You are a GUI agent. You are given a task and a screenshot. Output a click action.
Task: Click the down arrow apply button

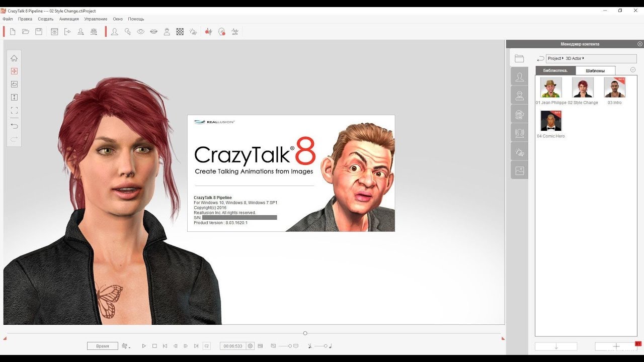click(x=556, y=346)
